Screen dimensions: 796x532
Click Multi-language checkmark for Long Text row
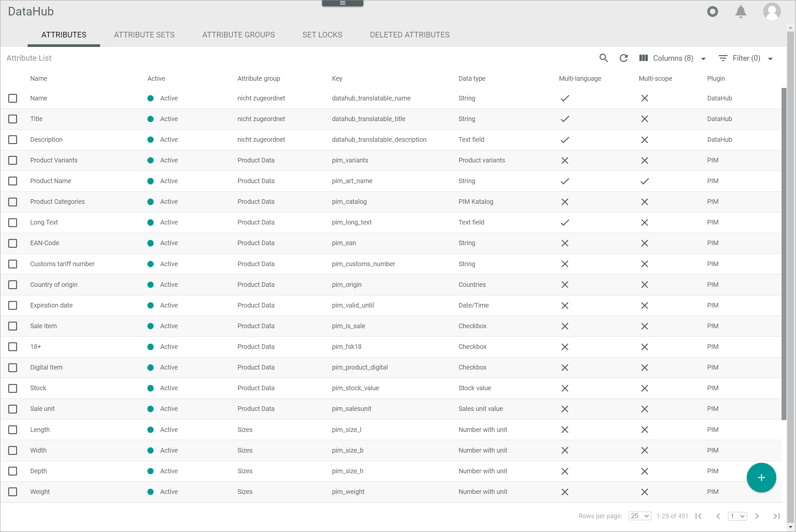[x=565, y=223]
